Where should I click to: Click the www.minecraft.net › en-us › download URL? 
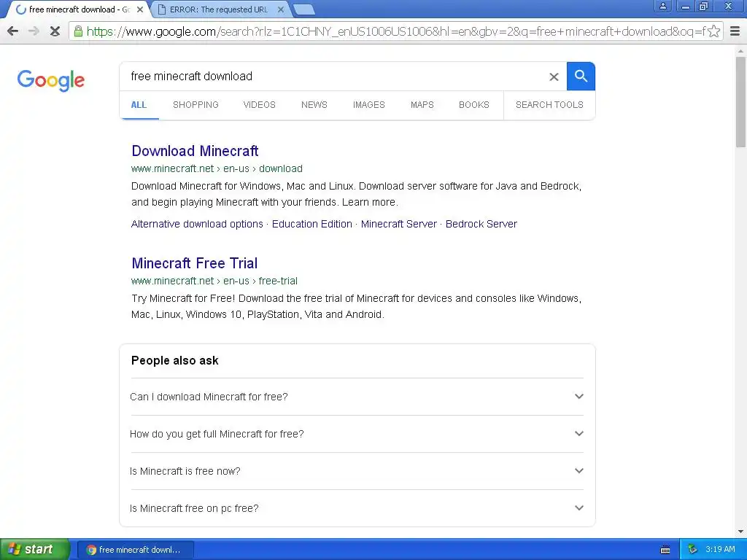[217, 168]
